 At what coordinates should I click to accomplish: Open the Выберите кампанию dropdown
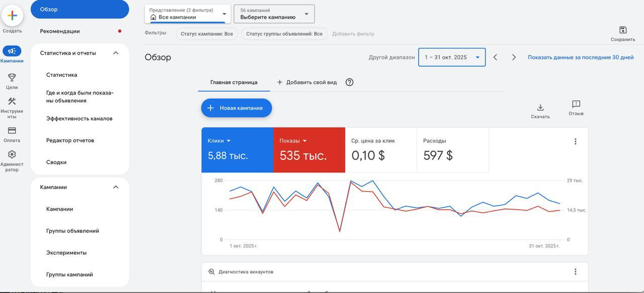coord(274,14)
